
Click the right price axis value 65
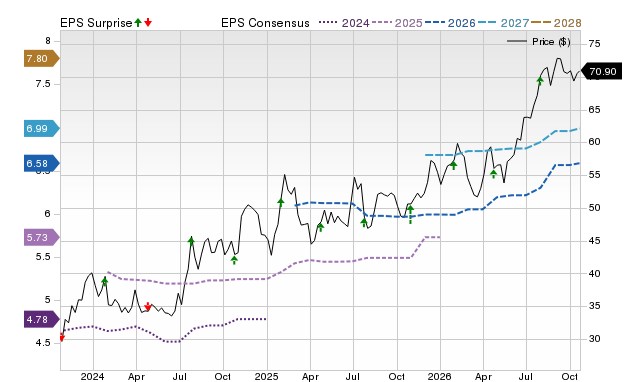pyautogui.click(x=594, y=110)
